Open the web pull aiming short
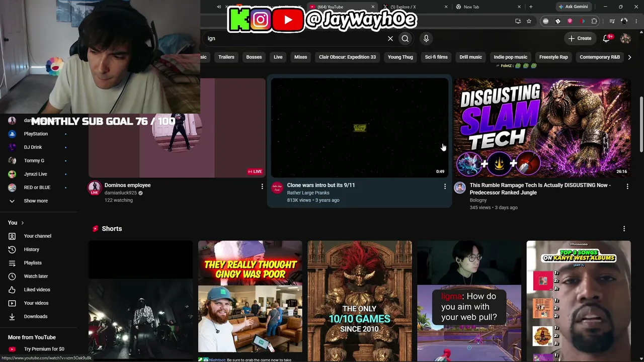 point(469,301)
